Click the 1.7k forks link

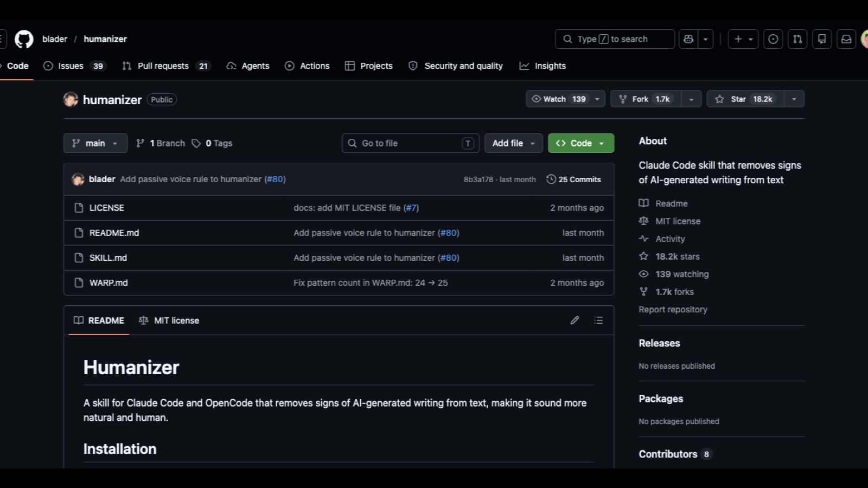pyautogui.click(x=667, y=292)
